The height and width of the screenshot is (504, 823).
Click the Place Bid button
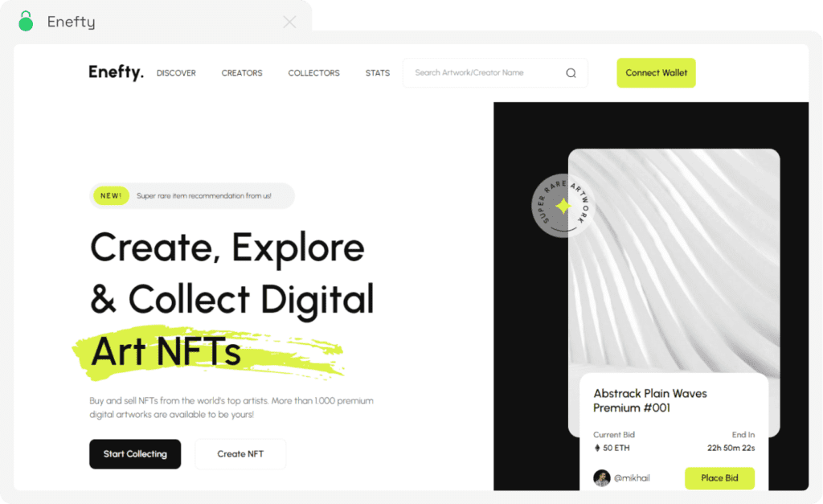[719, 478]
